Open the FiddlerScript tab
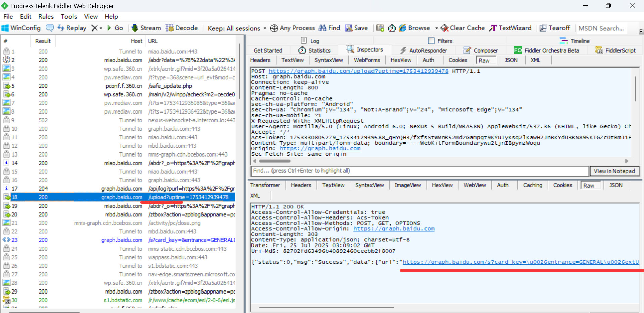The image size is (644, 313). tap(615, 50)
